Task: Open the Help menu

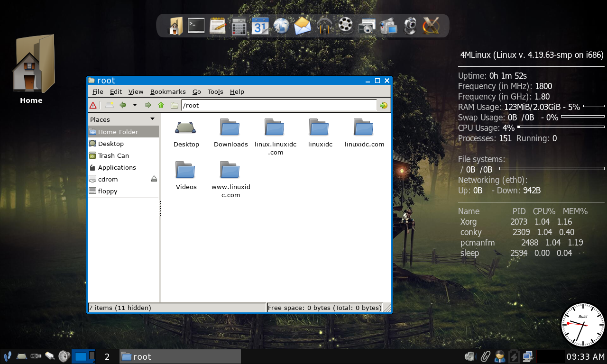Action: coord(237,91)
